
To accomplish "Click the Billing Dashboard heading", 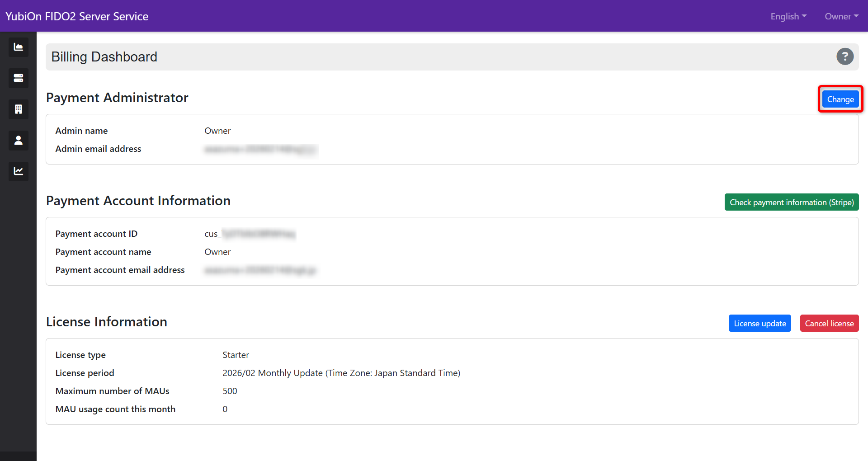I will 104,57.
